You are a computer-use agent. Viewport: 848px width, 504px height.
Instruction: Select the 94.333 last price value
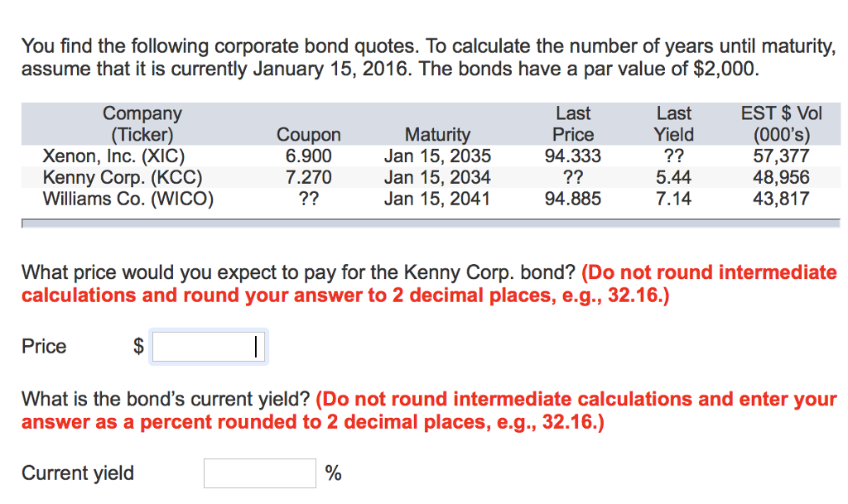(573, 156)
